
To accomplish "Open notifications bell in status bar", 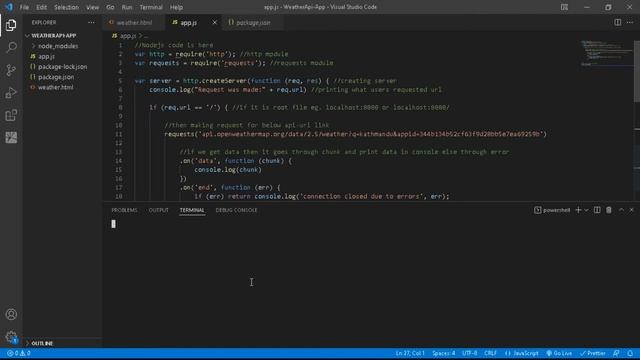I will click(x=630, y=353).
